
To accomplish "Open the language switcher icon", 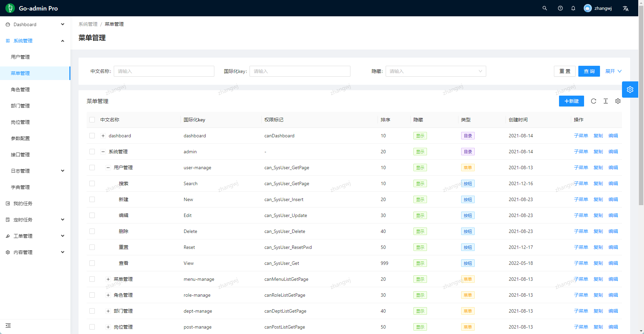I will pyautogui.click(x=626, y=8).
